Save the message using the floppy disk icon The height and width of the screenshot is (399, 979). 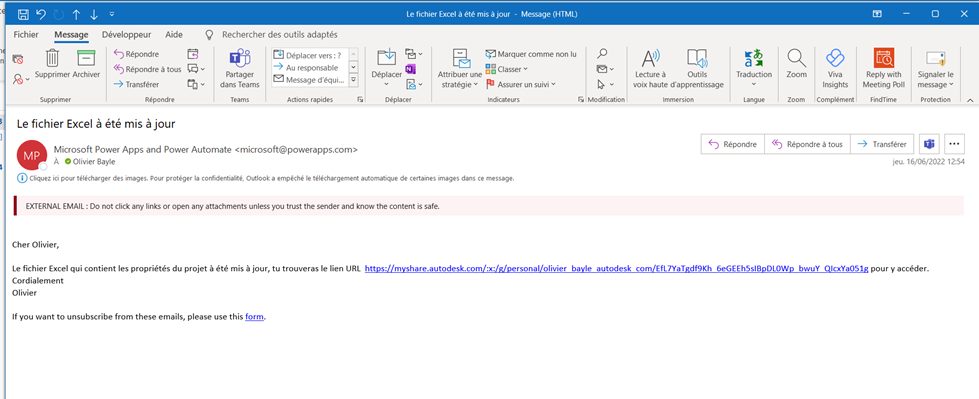pyautogui.click(x=23, y=14)
